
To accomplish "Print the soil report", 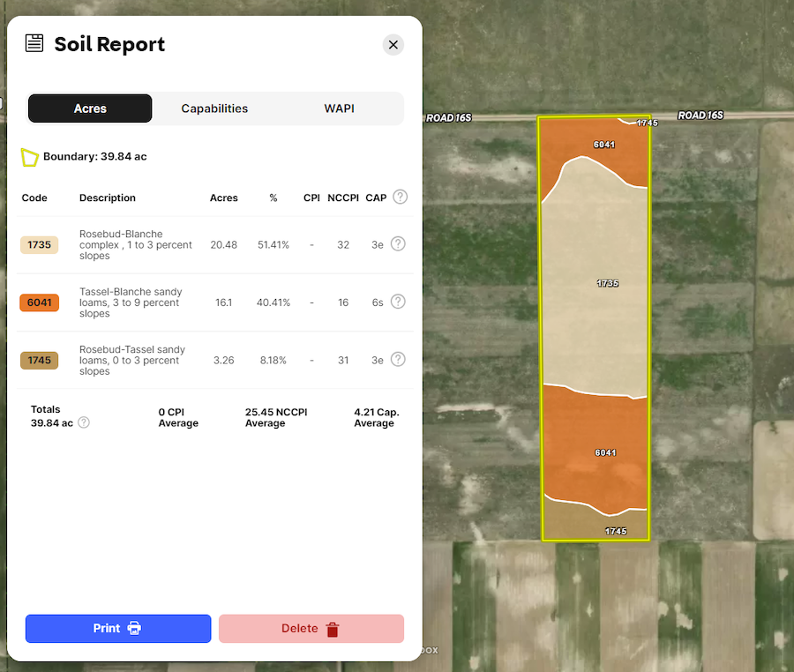I will 118,629.
